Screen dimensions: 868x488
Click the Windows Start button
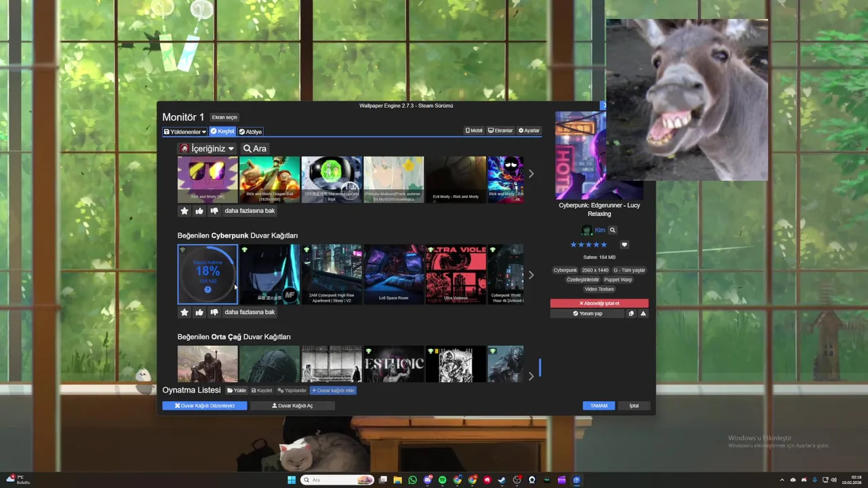point(292,480)
